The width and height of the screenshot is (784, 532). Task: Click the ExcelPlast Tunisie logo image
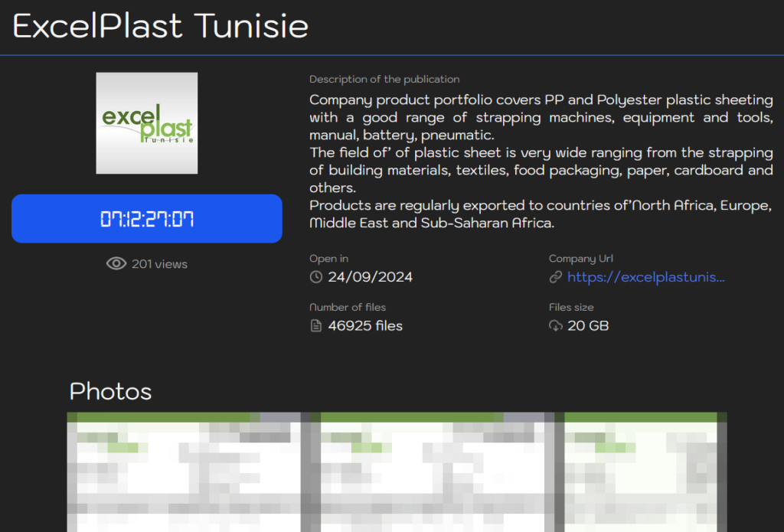coord(147,123)
